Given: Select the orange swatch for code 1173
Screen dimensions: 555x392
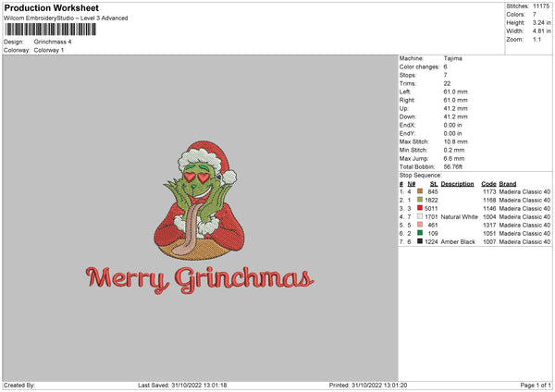Looking at the screenshot, I should pos(420,191).
